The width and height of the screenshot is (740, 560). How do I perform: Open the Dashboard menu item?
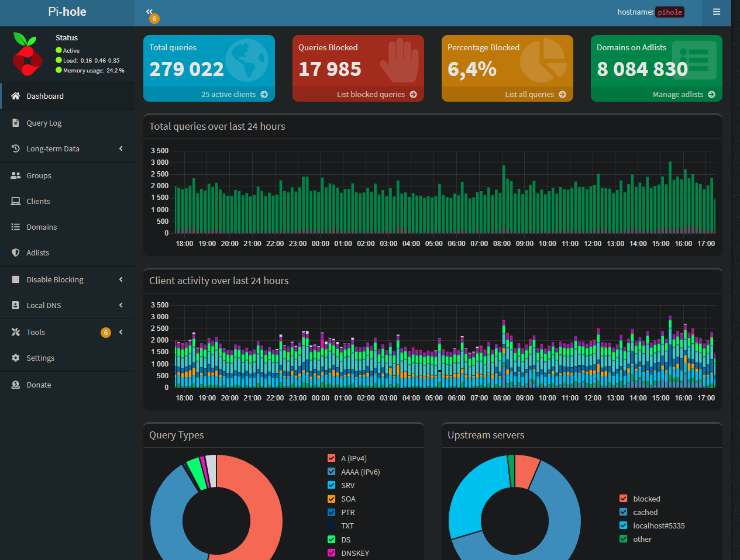click(x=67, y=96)
